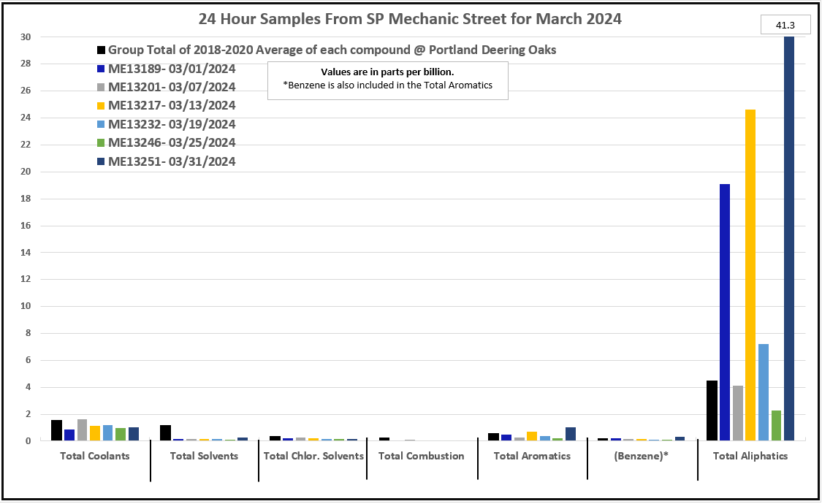Click the light blue Total Aliphatics bar
This screenshot has height=504, width=822.
(764, 392)
